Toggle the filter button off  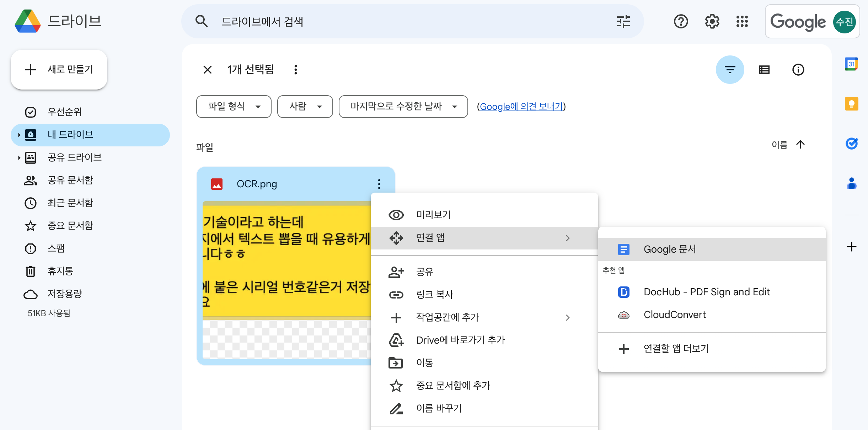[730, 70]
